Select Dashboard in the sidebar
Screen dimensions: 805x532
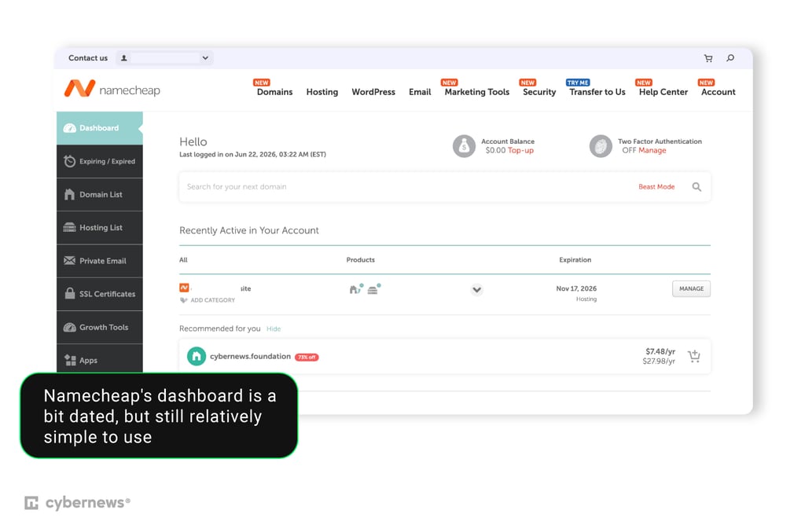pos(100,128)
